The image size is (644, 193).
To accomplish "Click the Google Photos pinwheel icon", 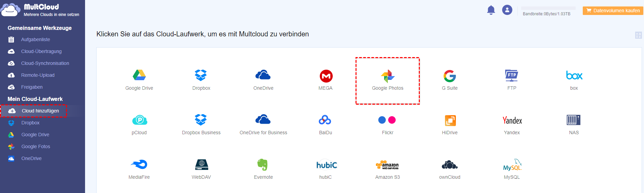I will (x=387, y=76).
